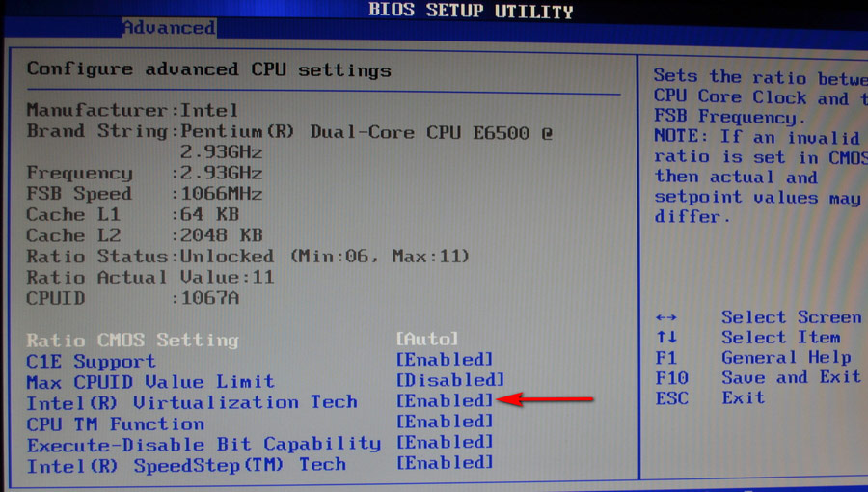Select the Ratio CMOS Setting option
The image size is (868, 492).
[132, 340]
